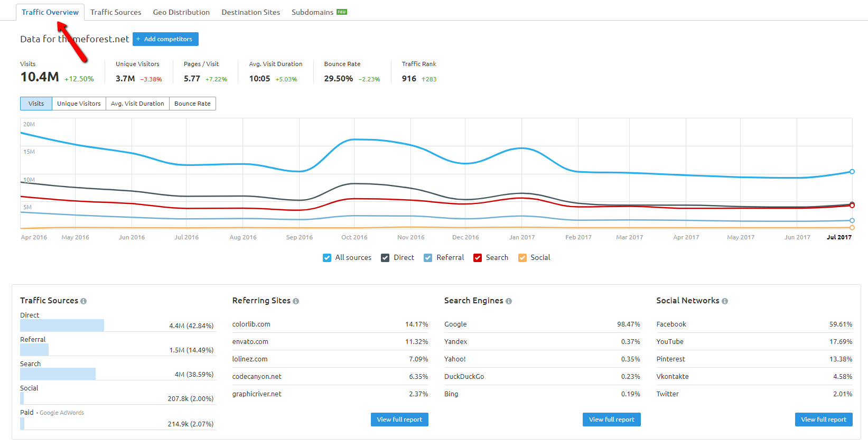Viewport: 868px width, 447px height.
Task: Click the Pinterest social network row
Action: coord(754,359)
